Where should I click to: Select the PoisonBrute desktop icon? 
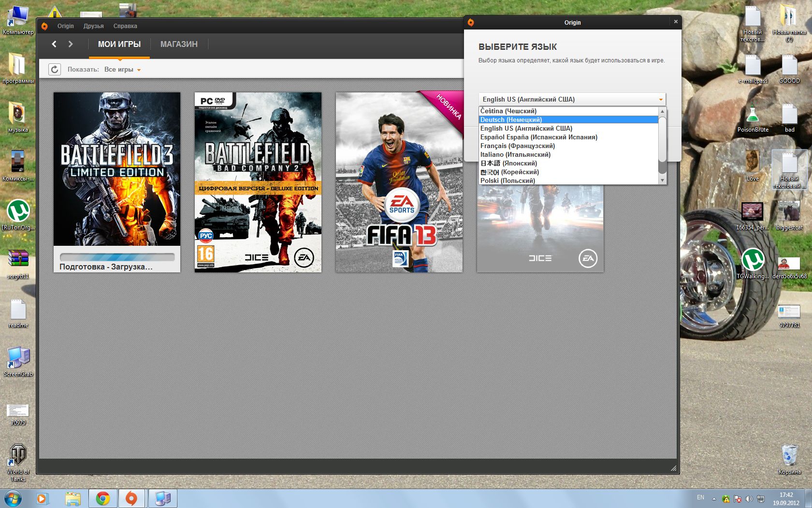tap(753, 118)
